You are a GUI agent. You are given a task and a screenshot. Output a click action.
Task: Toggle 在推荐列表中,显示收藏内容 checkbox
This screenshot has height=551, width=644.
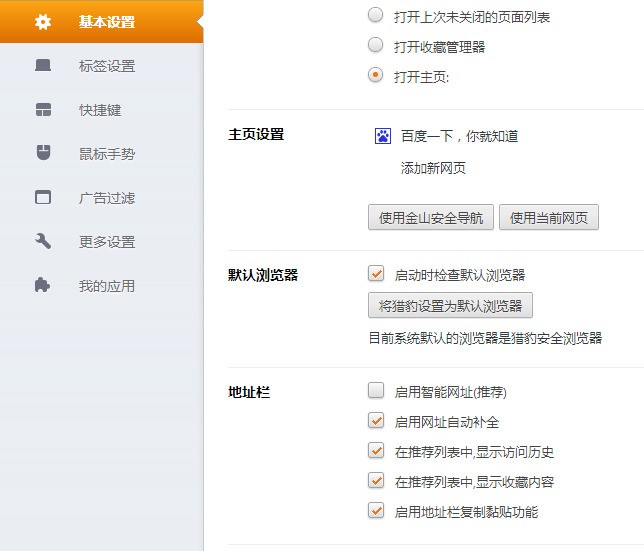pyautogui.click(x=376, y=480)
